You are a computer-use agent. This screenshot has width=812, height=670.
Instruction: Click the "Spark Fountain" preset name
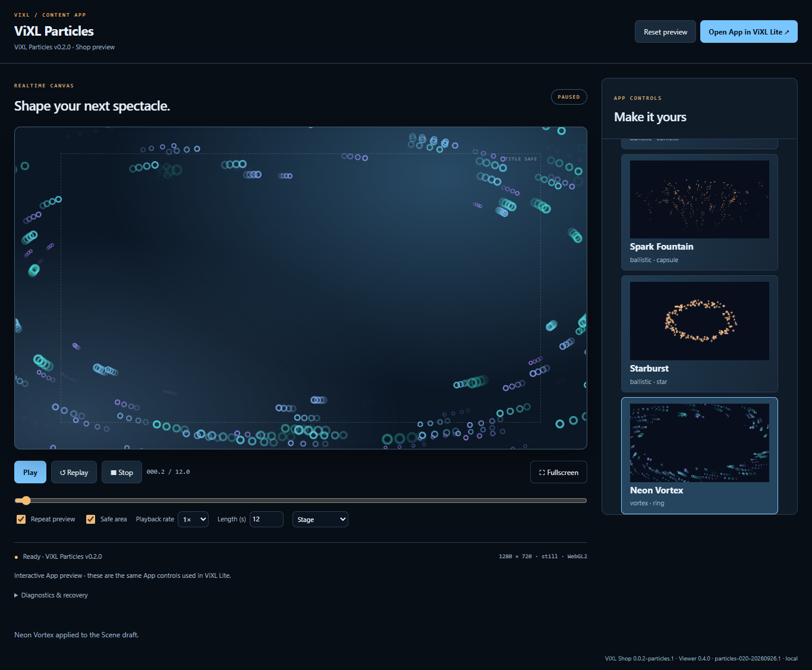pos(662,247)
